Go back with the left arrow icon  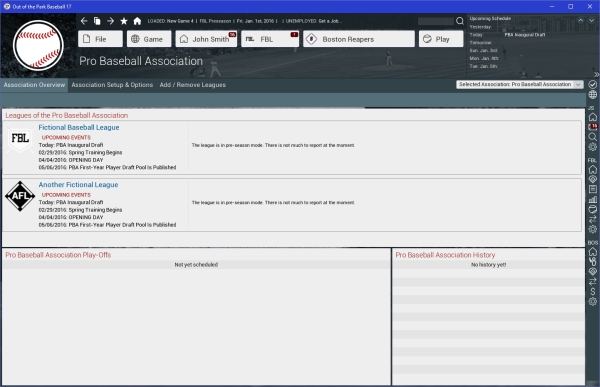click(84, 21)
